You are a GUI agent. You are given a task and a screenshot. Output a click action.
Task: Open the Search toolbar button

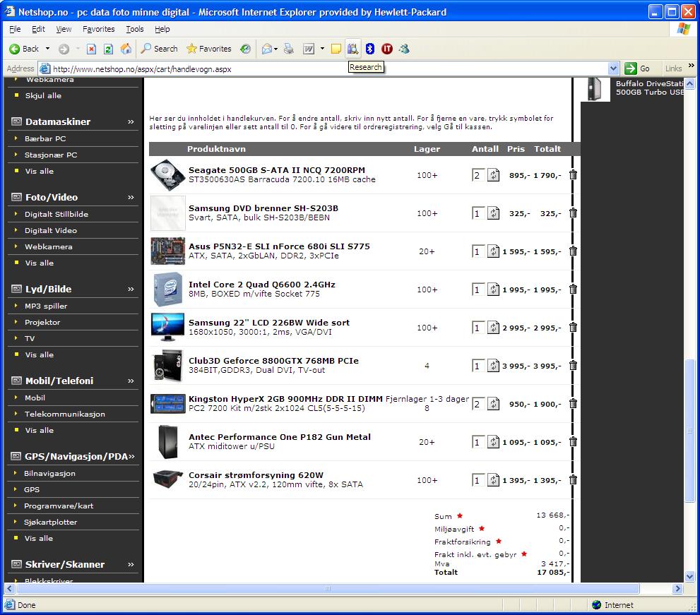pos(160,49)
